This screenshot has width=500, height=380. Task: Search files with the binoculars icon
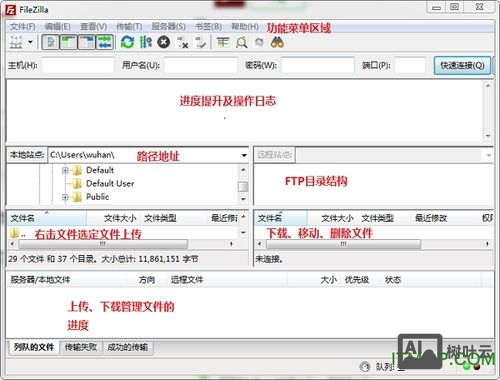click(x=277, y=42)
